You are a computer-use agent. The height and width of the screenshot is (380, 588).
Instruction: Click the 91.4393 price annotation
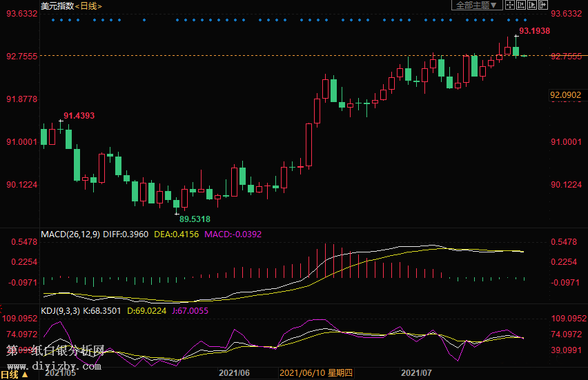pyautogui.click(x=79, y=115)
